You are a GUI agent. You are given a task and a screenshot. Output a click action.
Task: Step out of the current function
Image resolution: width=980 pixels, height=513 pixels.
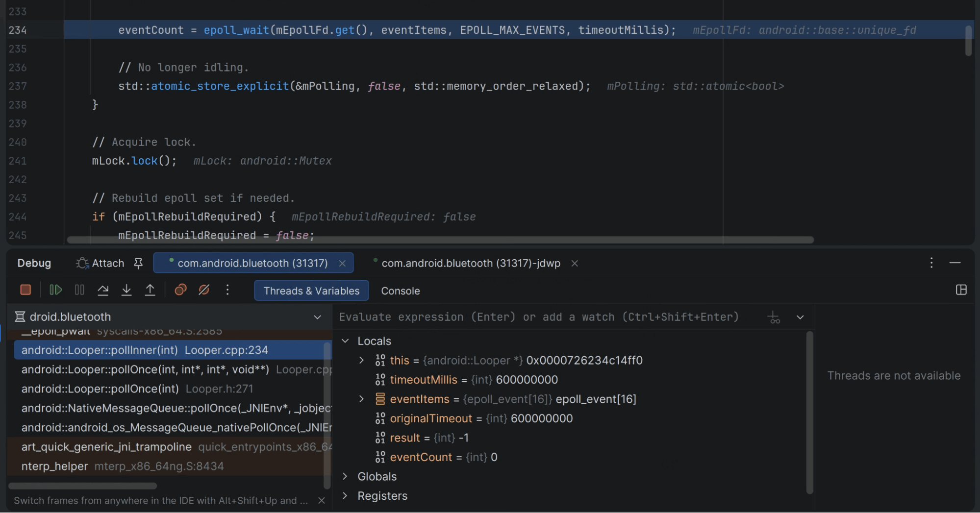[x=150, y=290]
